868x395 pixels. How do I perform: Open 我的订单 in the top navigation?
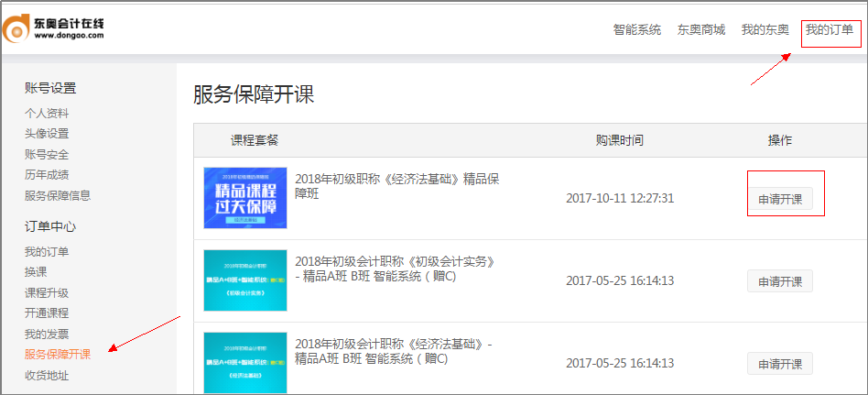pos(829,30)
